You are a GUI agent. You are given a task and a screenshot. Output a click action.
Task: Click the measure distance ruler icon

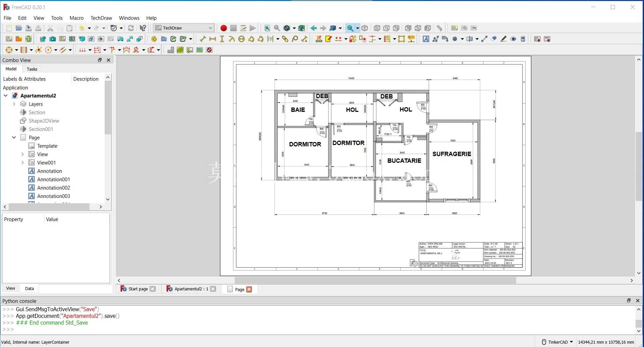(x=439, y=28)
